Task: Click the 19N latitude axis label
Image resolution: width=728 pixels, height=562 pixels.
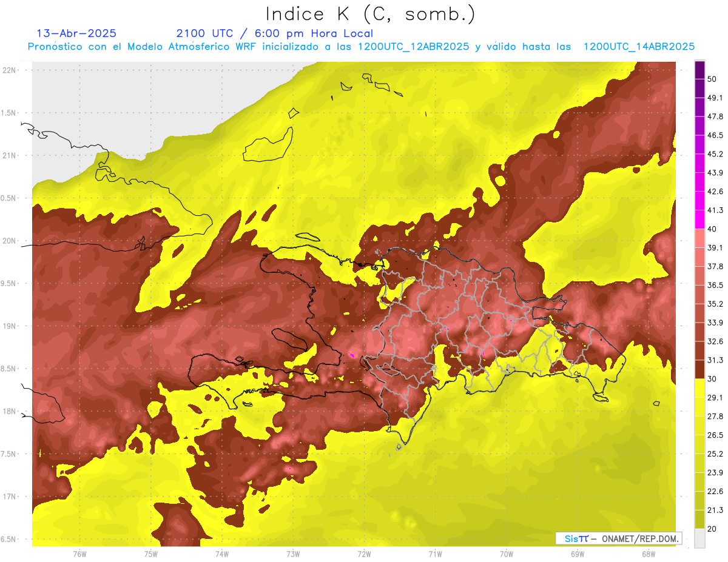Action: tap(10, 326)
